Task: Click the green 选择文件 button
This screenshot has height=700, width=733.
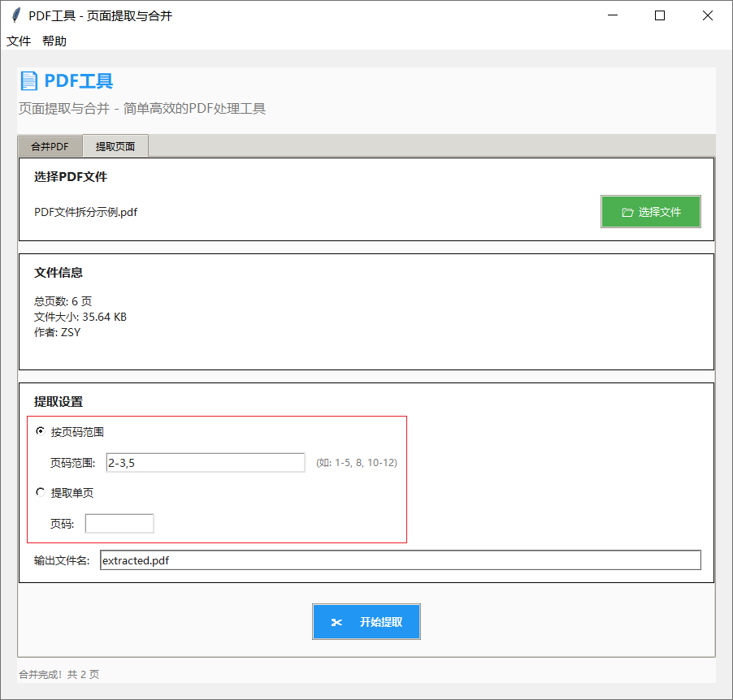Action: pos(650,211)
